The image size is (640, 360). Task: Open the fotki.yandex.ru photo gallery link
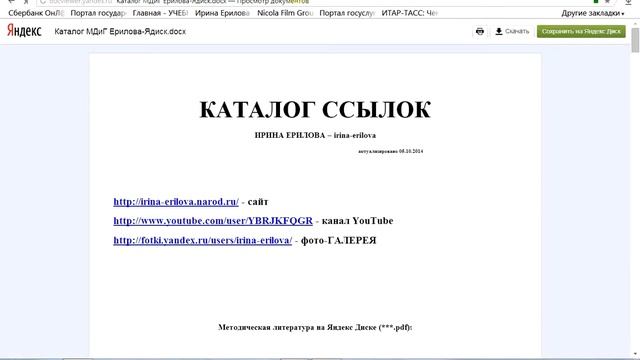point(203,240)
